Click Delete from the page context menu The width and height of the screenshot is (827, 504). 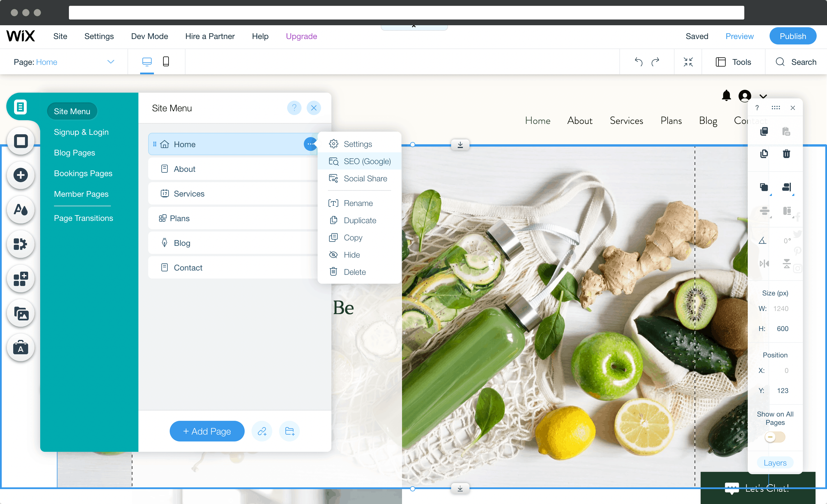[x=355, y=272]
